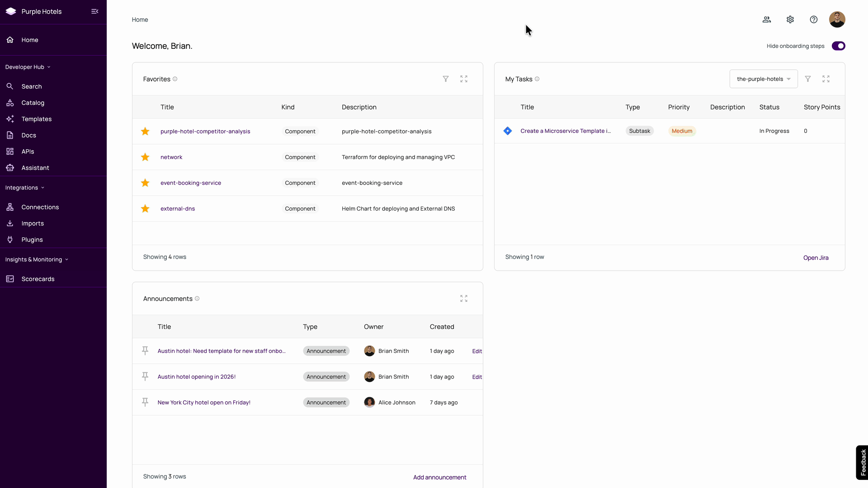Viewport: 868px width, 488px height.
Task: Open the the-purple-hotels project dropdown
Action: (763, 79)
